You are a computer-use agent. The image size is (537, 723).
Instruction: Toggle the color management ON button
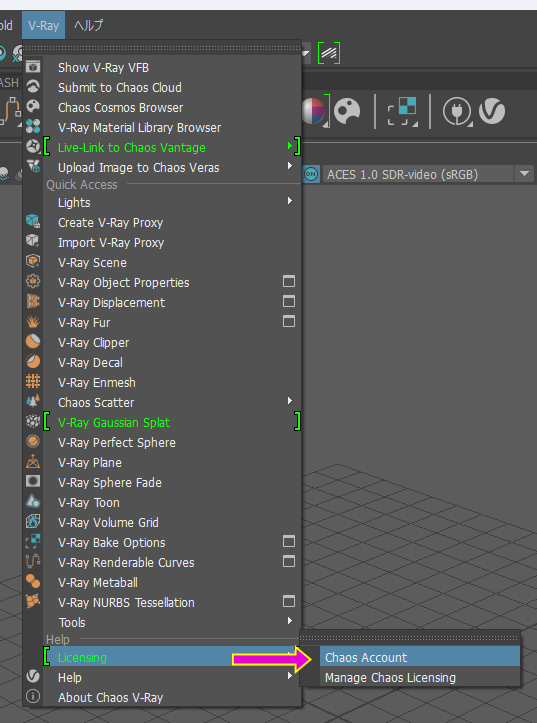[x=311, y=174]
